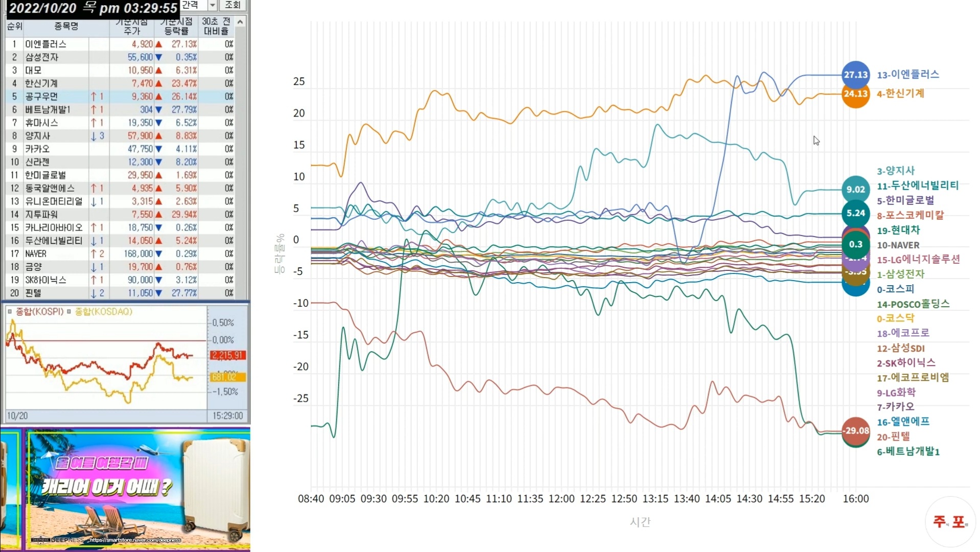Select the 핀텔 table row
Screen dimensions: 980x552
(x=120, y=293)
